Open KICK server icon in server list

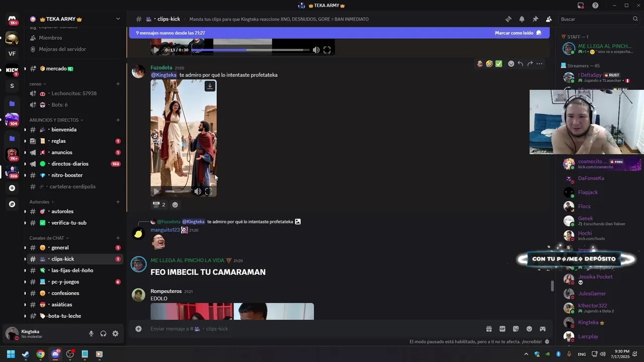[x=12, y=70]
